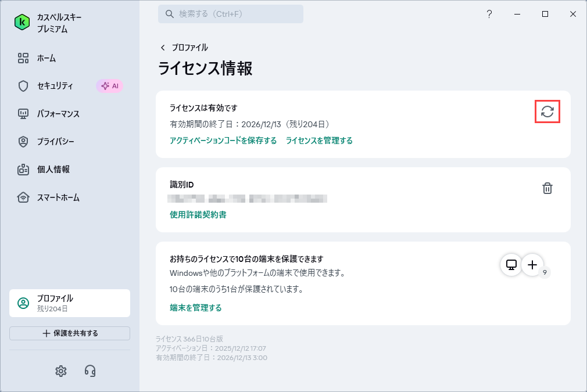Click 10台の端末のうち1台が保護されています text

click(237, 289)
